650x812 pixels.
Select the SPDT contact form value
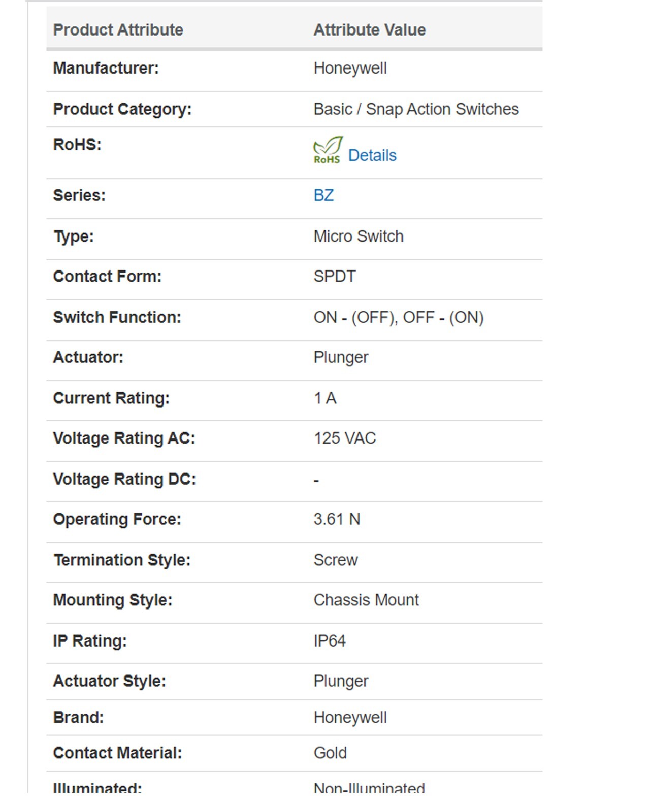click(x=335, y=277)
